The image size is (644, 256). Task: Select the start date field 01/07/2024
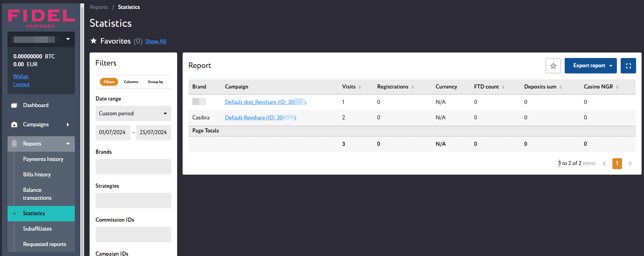[113, 132]
